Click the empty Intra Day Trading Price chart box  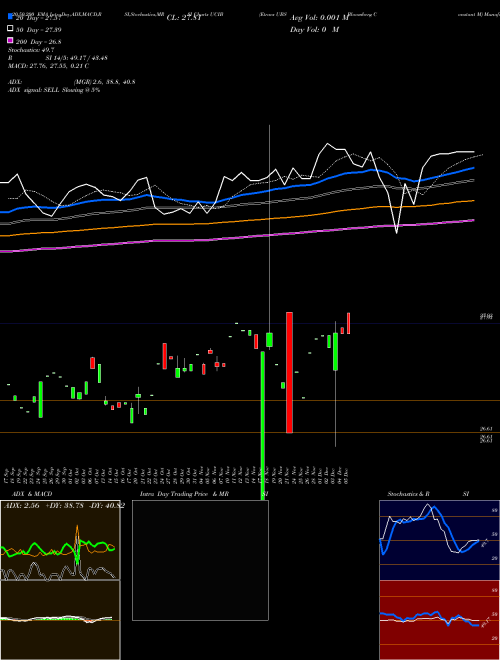coord(200,560)
